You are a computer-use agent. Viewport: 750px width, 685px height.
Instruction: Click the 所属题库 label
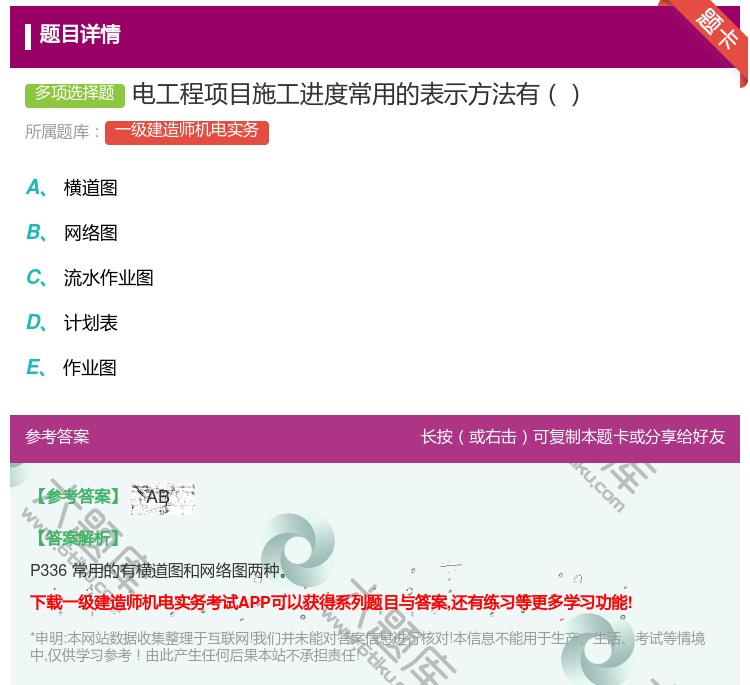pos(62,132)
